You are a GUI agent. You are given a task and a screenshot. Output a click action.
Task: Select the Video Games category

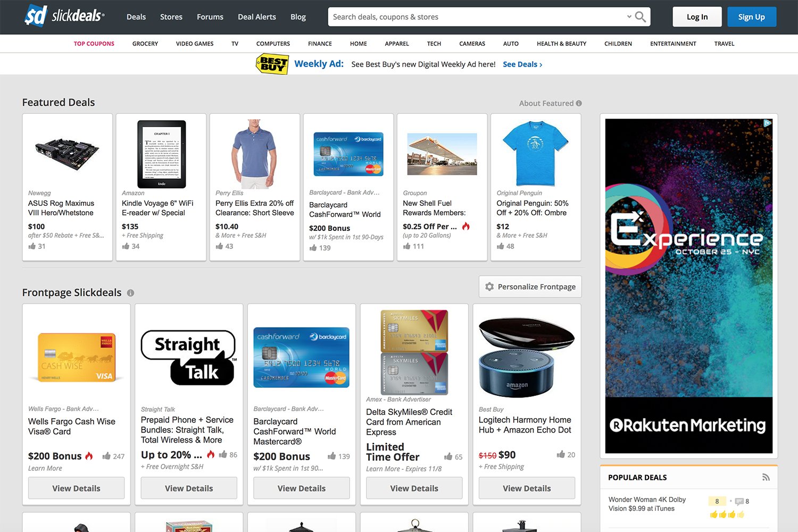click(x=195, y=44)
